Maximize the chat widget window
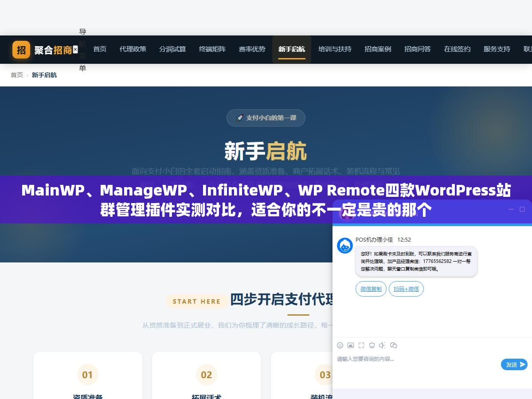 tap(522, 209)
